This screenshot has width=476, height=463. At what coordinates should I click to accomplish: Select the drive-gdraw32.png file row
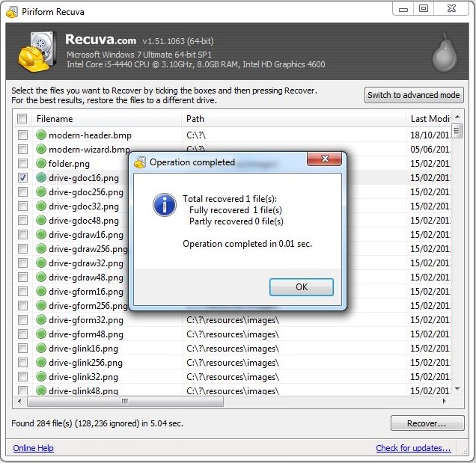coord(86,263)
